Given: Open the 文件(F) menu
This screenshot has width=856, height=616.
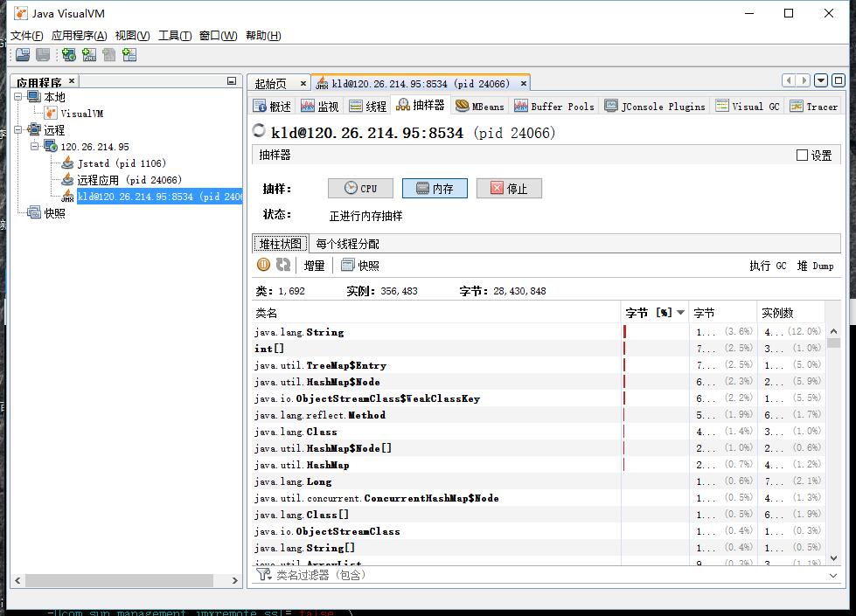Looking at the screenshot, I should pos(27,36).
